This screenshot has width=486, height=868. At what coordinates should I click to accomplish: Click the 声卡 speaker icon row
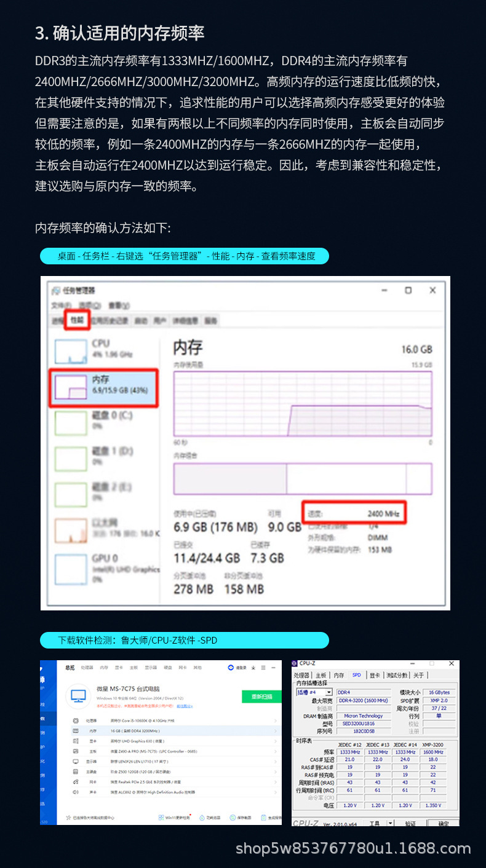(x=174, y=792)
